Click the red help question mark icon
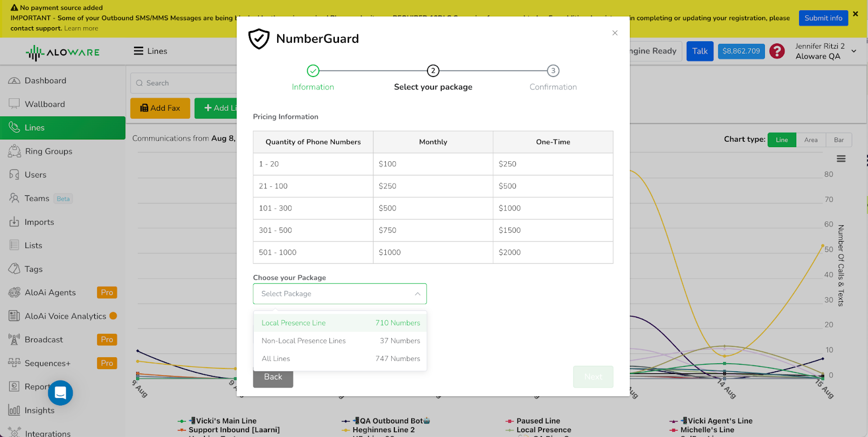Screen dimensions: 868x437 pyautogui.click(x=777, y=51)
